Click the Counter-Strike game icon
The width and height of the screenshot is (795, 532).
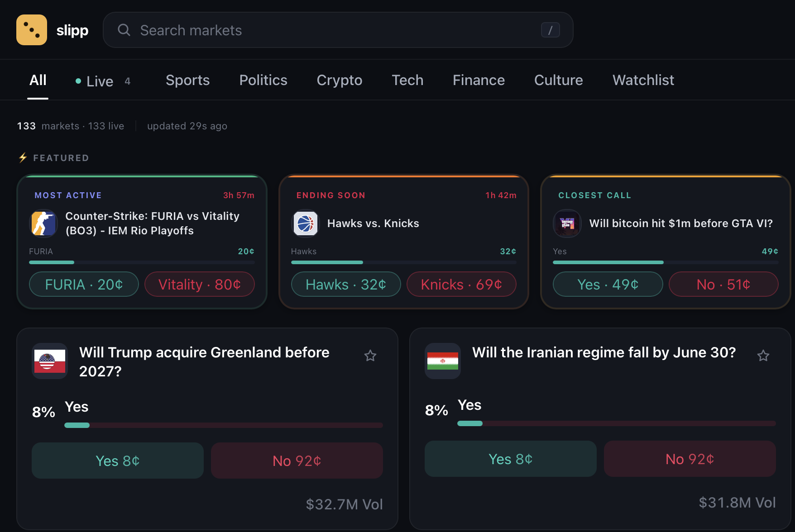tap(43, 223)
